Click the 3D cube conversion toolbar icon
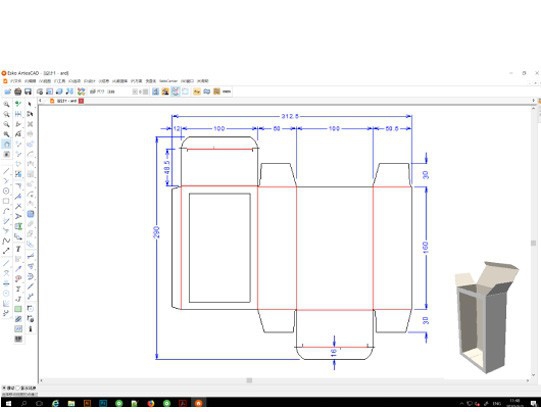The image size is (541, 412). (x=59, y=91)
